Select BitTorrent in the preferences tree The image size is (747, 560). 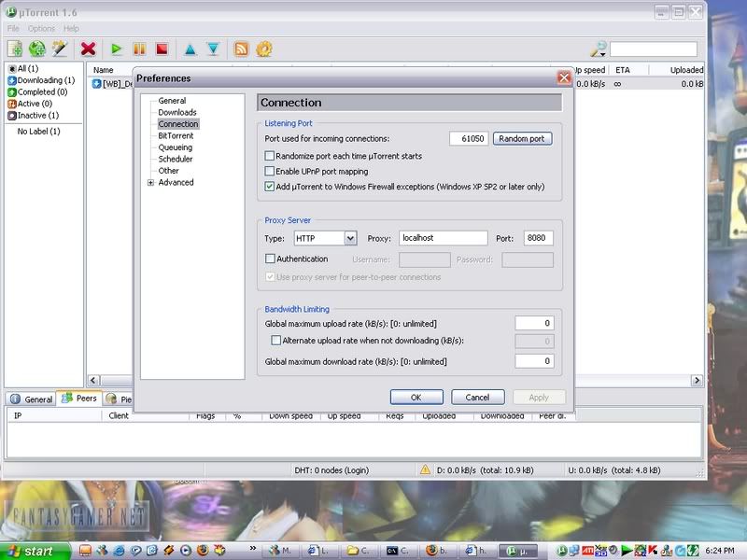tap(176, 136)
